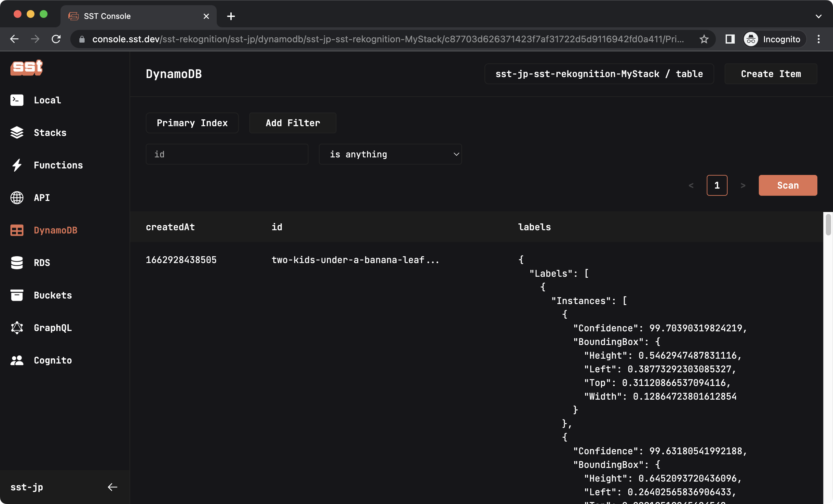Click the Add Filter button
The image size is (833, 504).
click(x=293, y=123)
